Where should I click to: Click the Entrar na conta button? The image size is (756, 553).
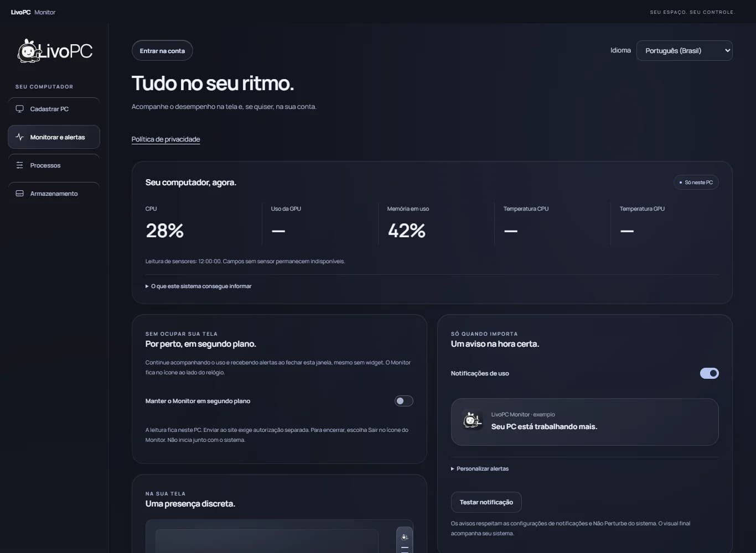point(162,51)
